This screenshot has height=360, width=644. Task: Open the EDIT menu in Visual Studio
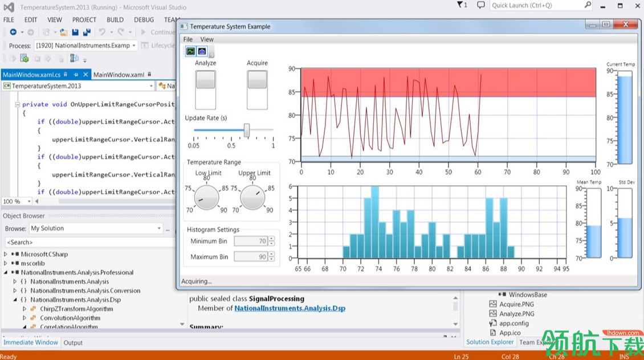point(30,20)
